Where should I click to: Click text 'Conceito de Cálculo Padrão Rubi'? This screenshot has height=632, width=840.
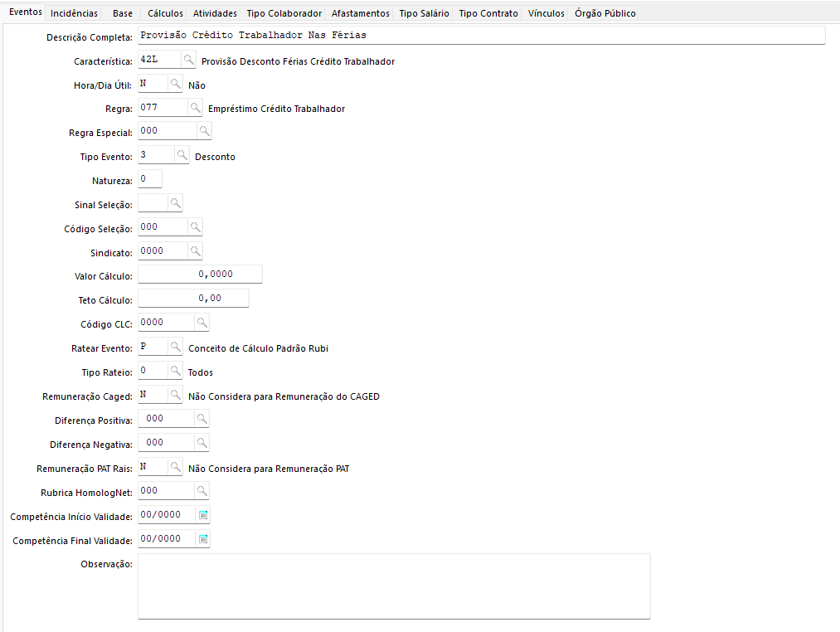click(258, 348)
